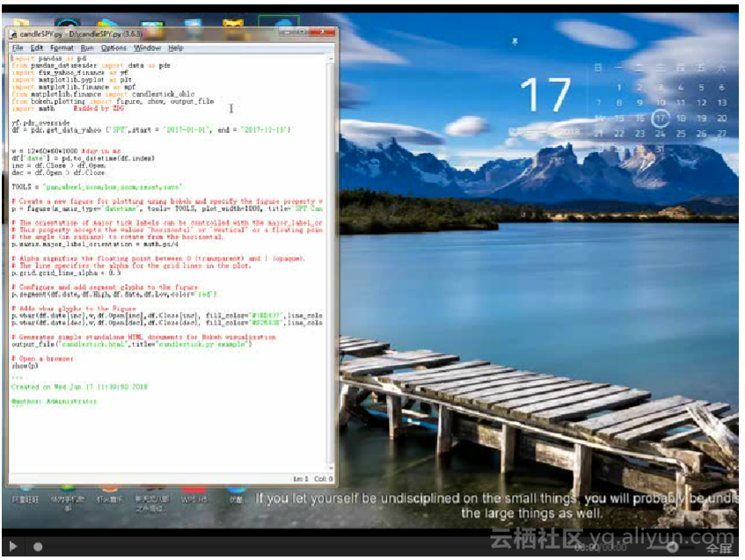745x560 pixels.
Task: Select date 18 in the calendar widget
Action: 681,119
